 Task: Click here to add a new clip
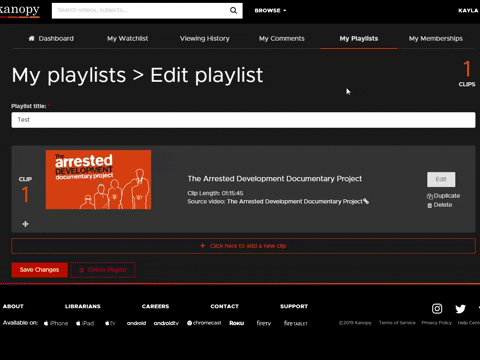(x=243, y=246)
